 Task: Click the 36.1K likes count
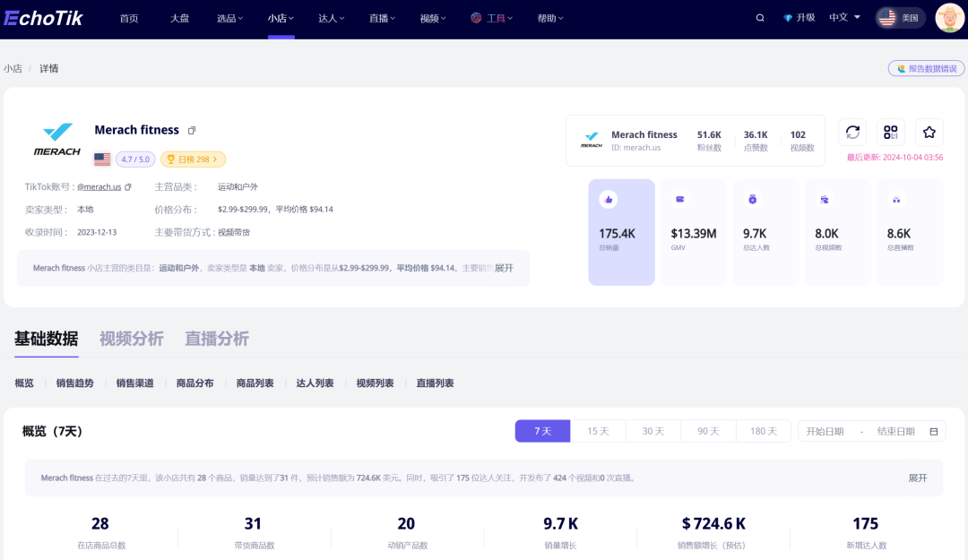756,134
